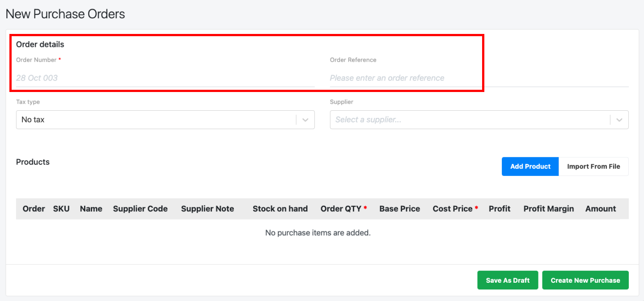Open the Select a supplier dropdown
The height and width of the screenshot is (301, 644).
479,120
